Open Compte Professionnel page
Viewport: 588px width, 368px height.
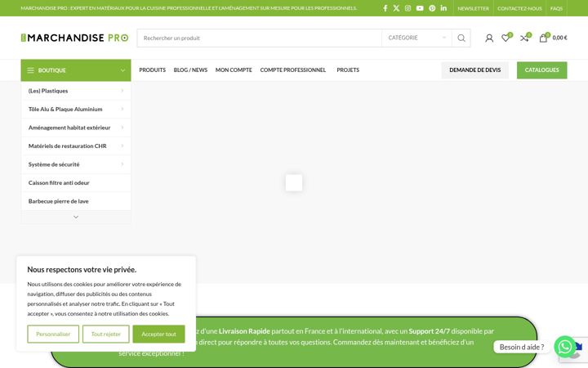pyautogui.click(x=293, y=70)
